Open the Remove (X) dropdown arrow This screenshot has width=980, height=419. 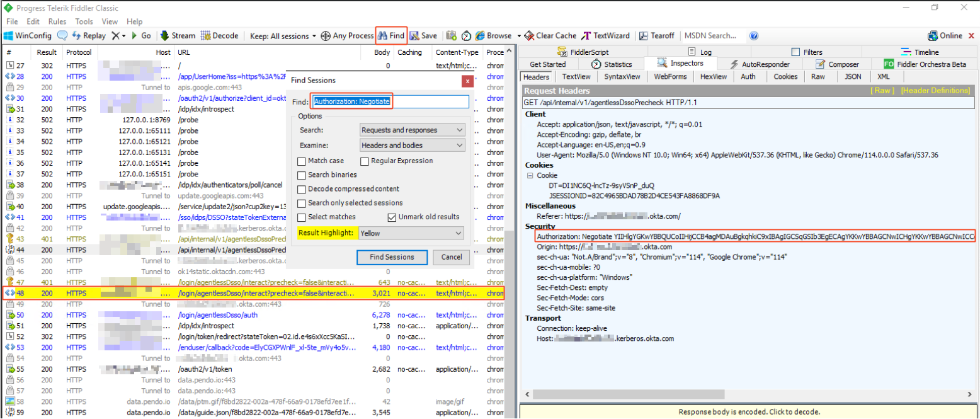(x=124, y=36)
